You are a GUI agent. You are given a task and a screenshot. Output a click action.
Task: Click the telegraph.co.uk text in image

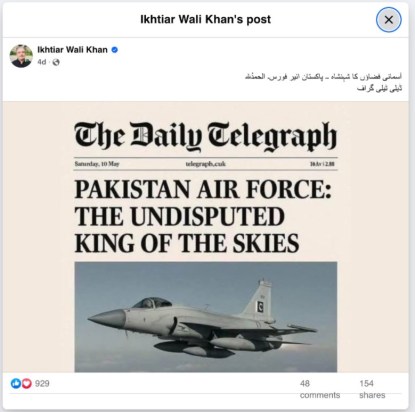(x=205, y=164)
